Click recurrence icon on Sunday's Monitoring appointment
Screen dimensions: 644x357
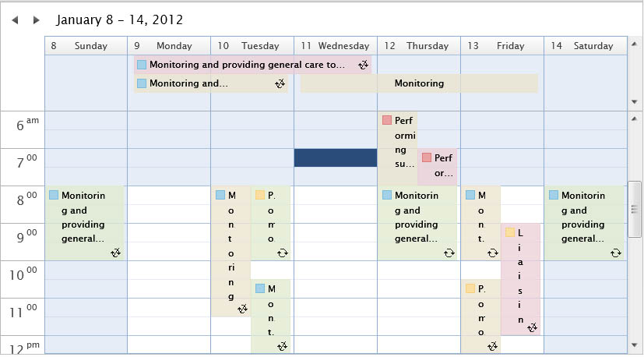pyautogui.click(x=116, y=253)
